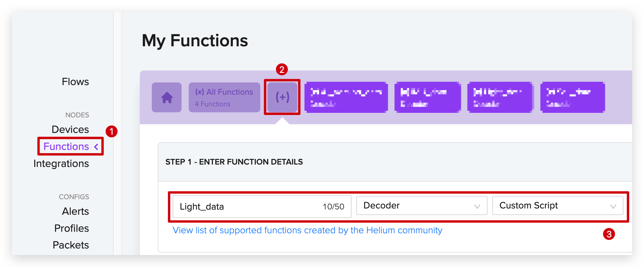Click the Decoder dropdown arrow
The image size is (644, 267).
pyautogui.click(x=477, y=206)
